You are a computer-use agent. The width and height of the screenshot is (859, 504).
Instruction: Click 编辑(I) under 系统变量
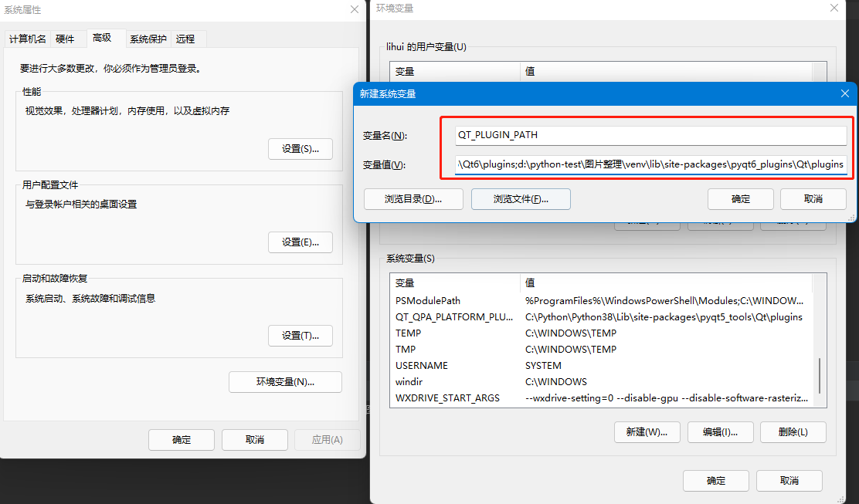click(720, 432)
